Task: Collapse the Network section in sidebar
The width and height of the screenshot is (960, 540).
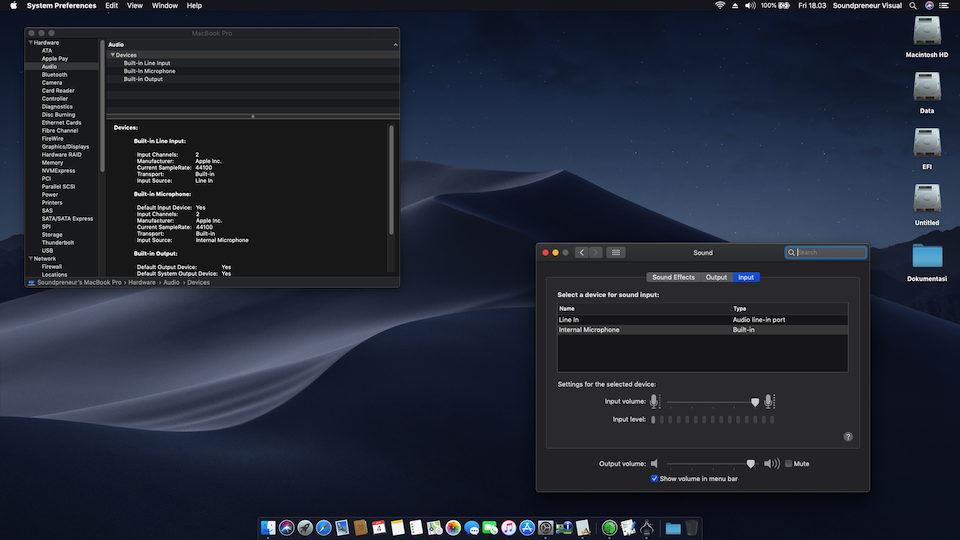Action: [29, 259]
